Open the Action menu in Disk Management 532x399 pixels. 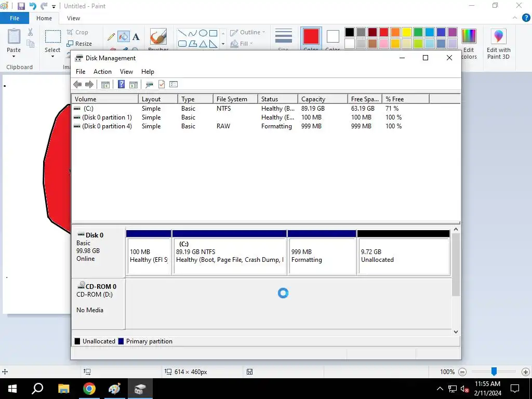[x=102, y=72]
